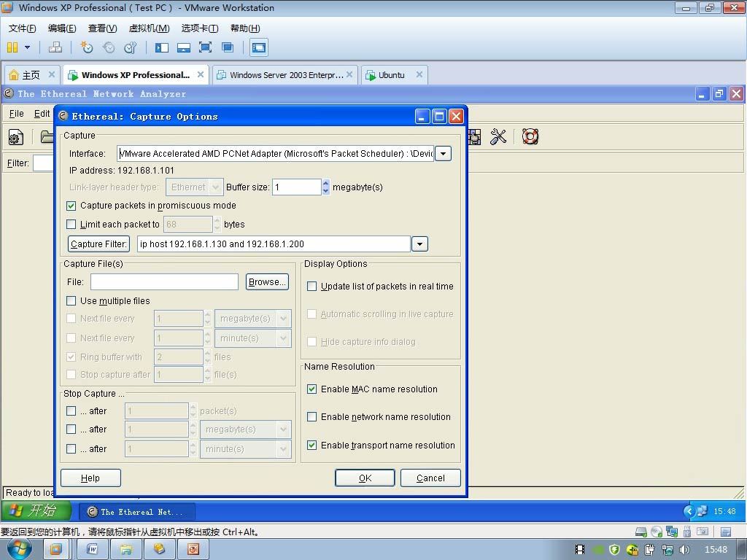Switch to Windows Server 2003 Enterprise tab
747x560 pixels.
pos(285,75)
